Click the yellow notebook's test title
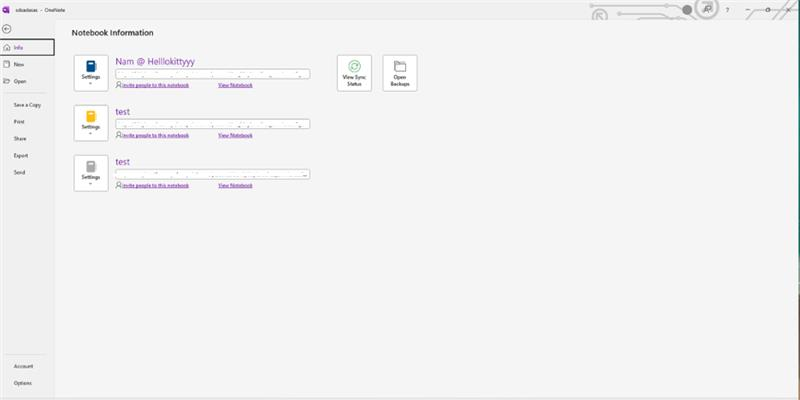800x400 pixels. click(x=122, y=112)
